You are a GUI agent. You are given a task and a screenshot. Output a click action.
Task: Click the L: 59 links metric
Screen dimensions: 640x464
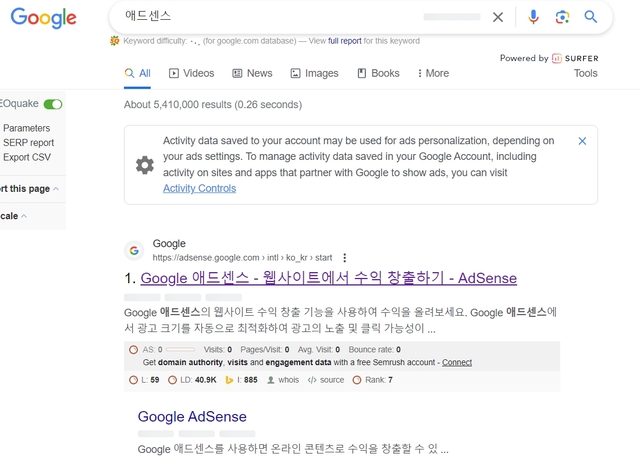(144, 380)
